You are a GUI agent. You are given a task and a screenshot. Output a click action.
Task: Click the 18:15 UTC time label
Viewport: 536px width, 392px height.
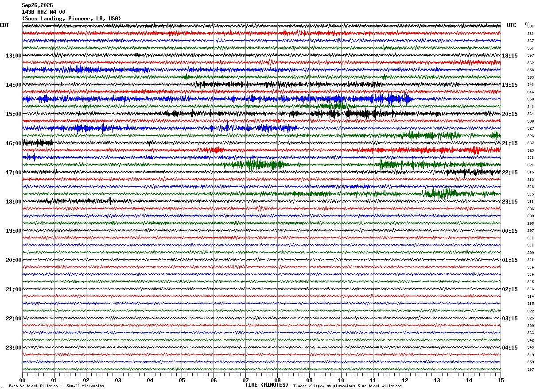pos(510,56)
